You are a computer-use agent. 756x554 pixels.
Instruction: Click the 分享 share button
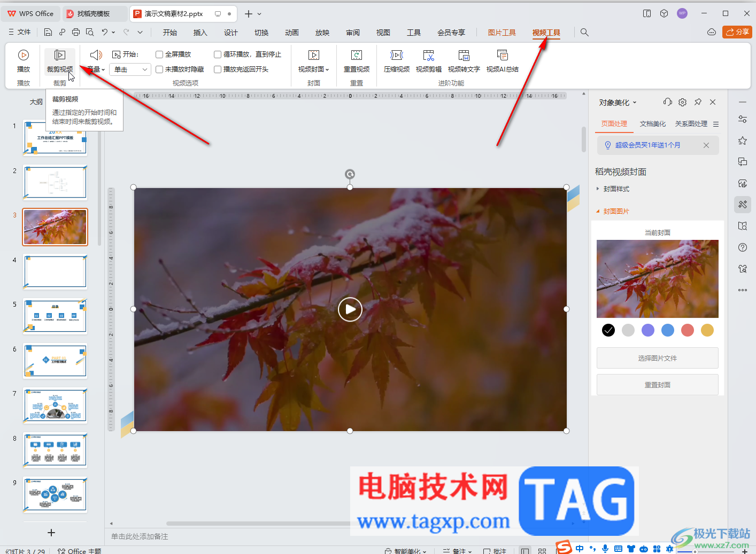[x=737, y=32]
